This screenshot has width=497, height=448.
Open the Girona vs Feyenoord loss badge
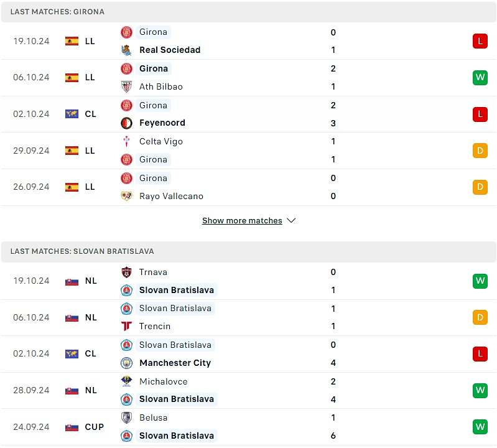tap(480, 114)
